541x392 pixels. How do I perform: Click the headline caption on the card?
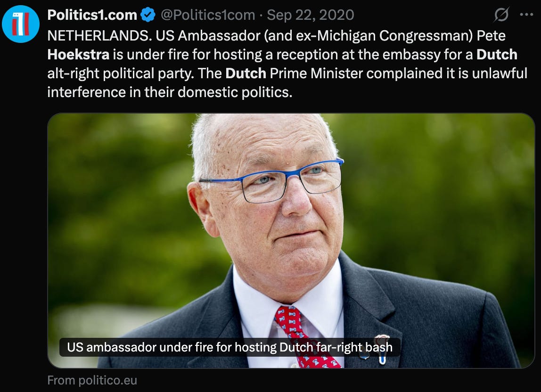[230, 347]
